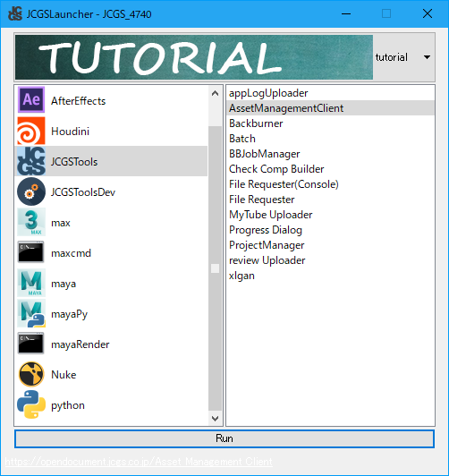Select maxcmd label in app list

71,253
